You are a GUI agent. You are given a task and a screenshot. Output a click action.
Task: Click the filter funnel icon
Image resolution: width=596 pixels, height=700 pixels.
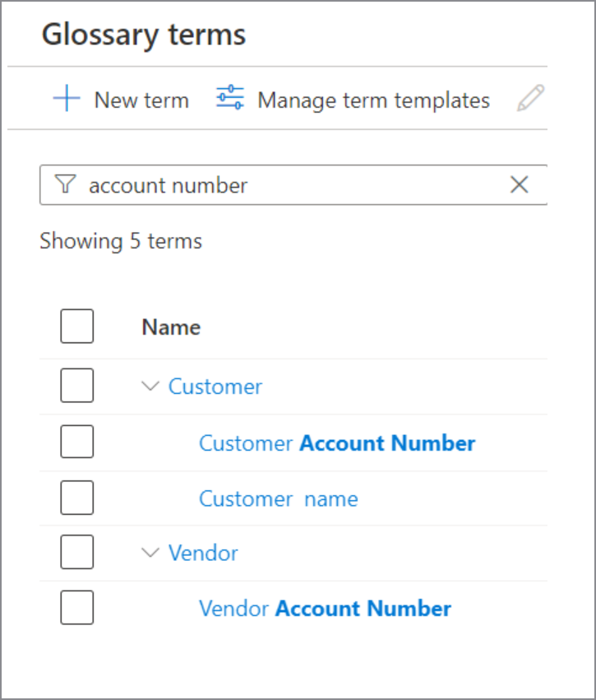coord(65,185)
